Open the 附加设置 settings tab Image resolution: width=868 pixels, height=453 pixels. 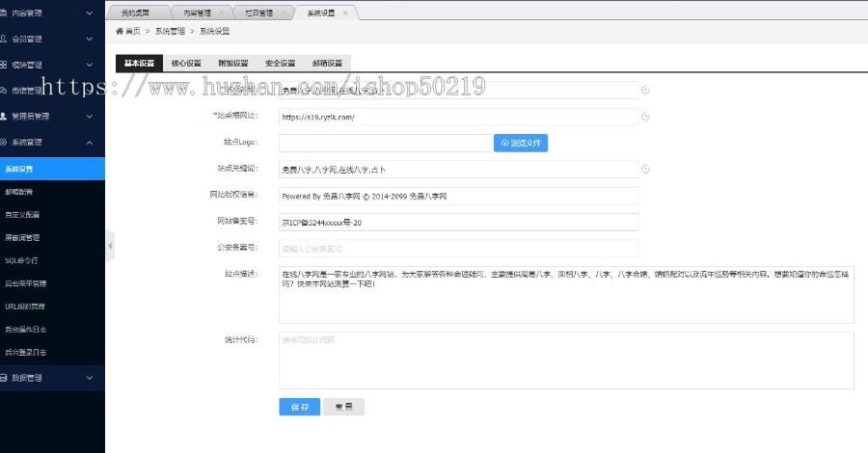coord(233,63)
